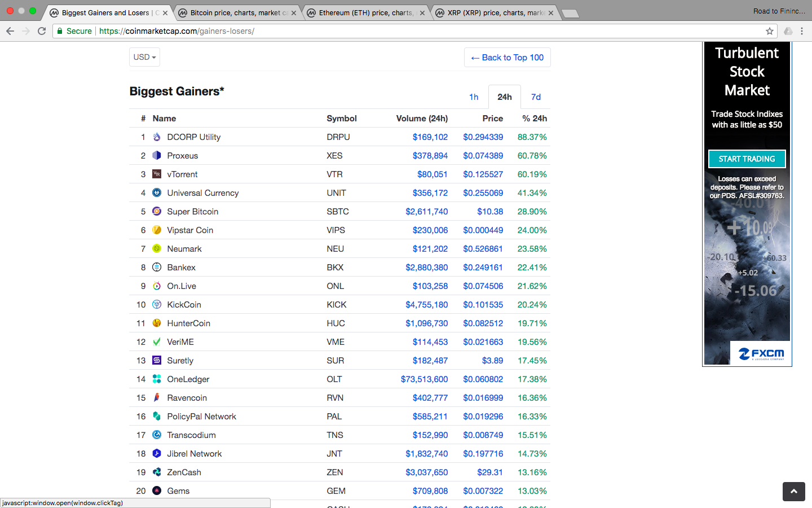The image size is (812, 508).
Task: Click the FXCM logo in the ad
Action: click(x=761, y=354)
